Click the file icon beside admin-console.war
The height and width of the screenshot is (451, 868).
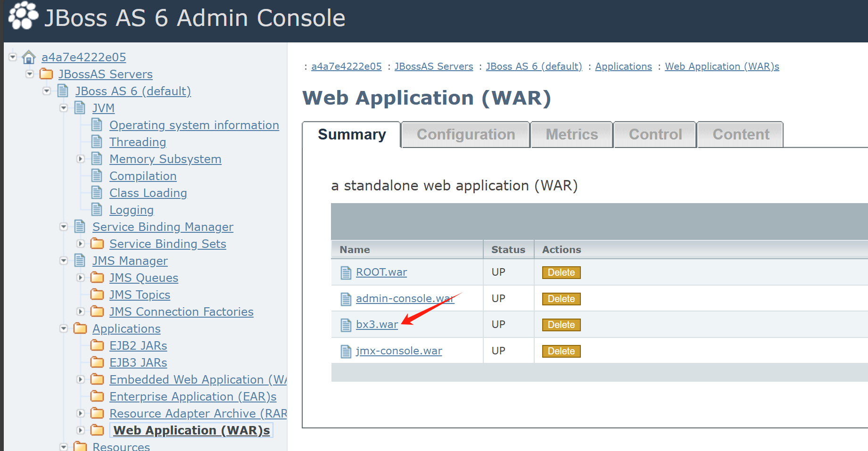346,299
